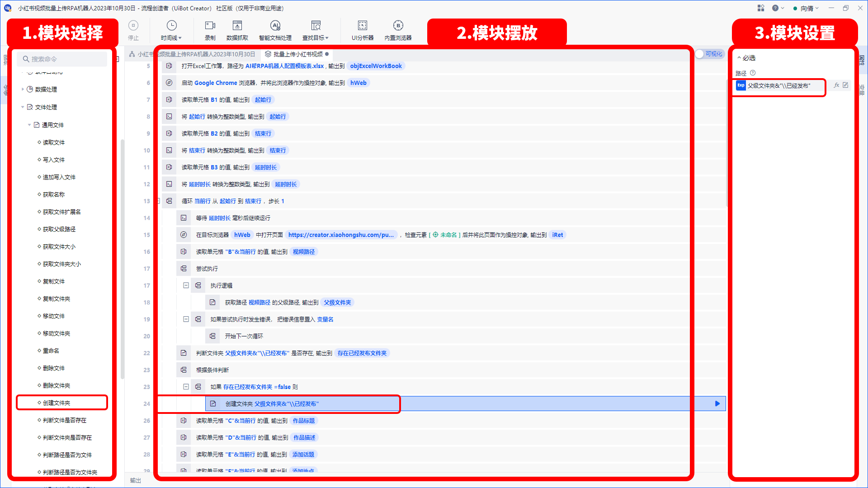This screenshot has width=868, height=488.
Task: Click the folder icon on 创建文件夹 row
Action: tap(213, 404)
